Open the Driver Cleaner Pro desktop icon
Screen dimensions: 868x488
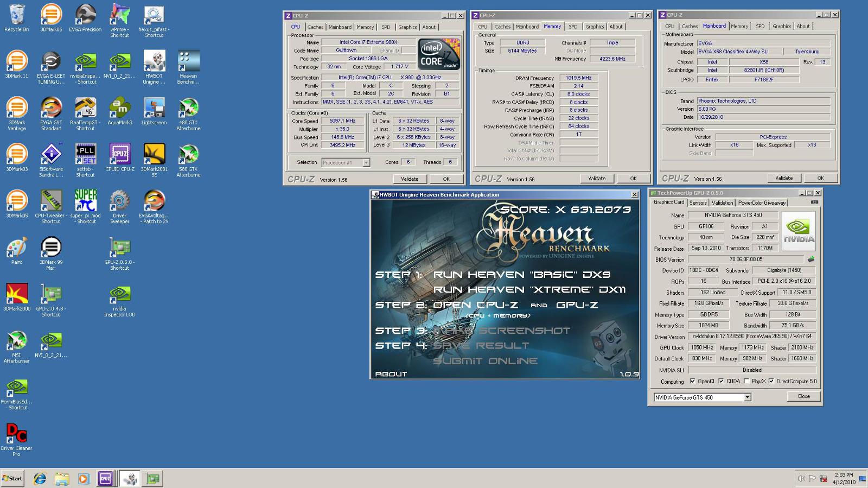tap(17, 440)
